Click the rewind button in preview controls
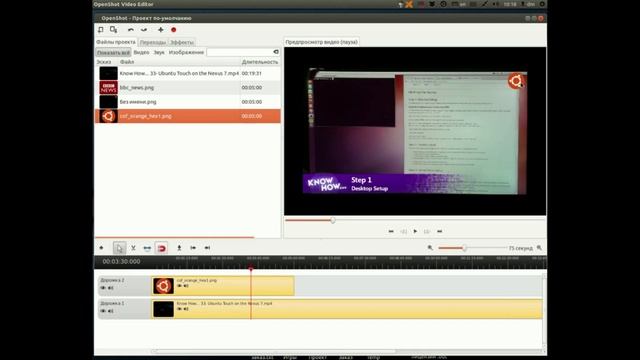This screenshot has width=640, height=360. (x=403, y=231)
